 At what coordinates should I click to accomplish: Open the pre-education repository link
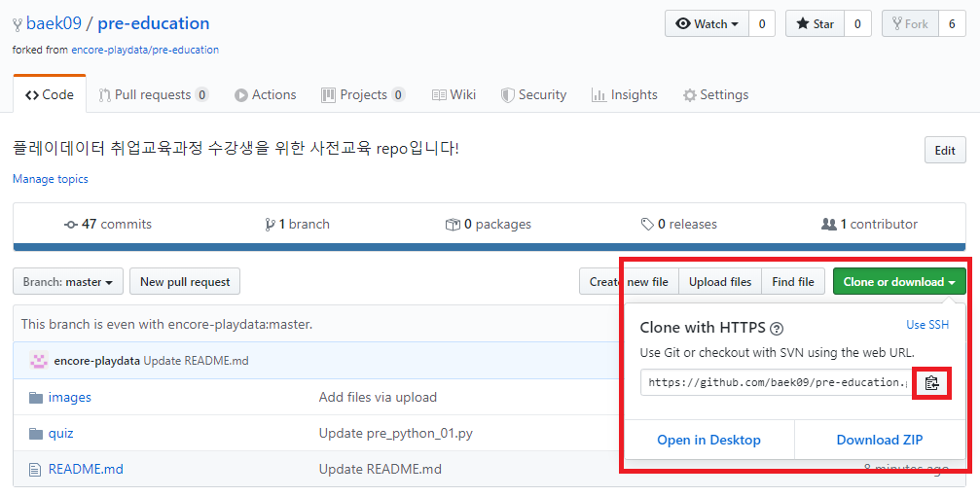pos(154,23)
